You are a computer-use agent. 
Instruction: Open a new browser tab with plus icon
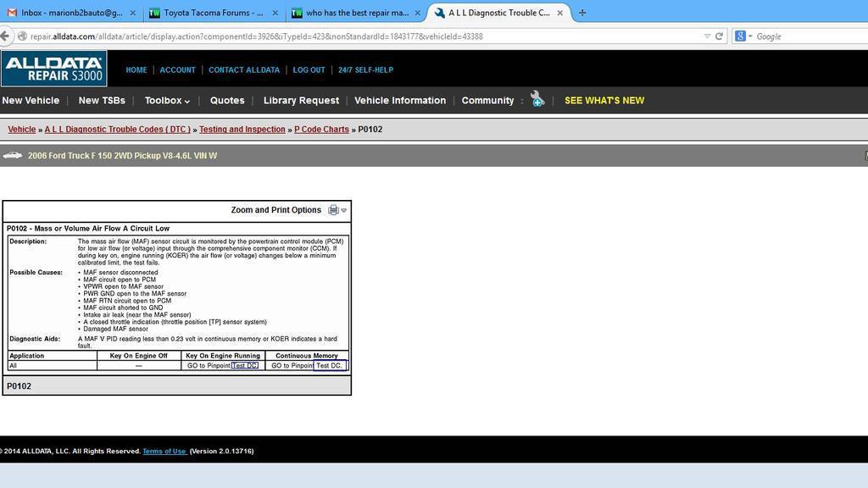tap(582, 13)
